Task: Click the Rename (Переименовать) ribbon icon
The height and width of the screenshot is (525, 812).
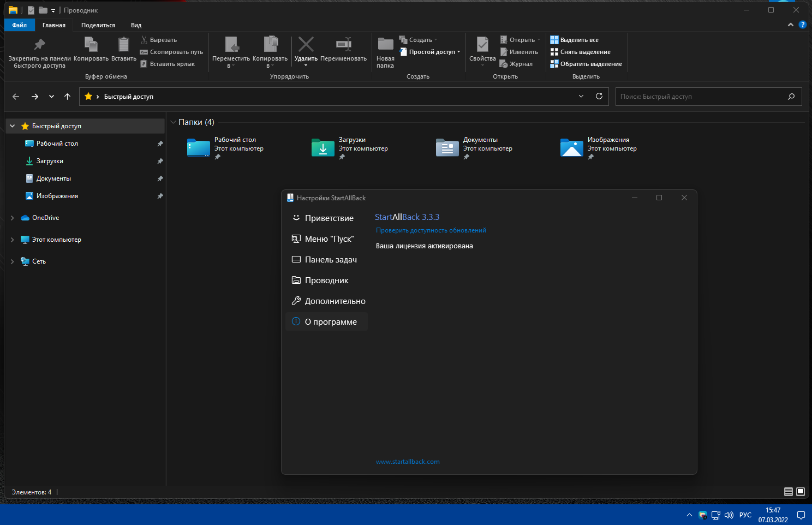Action: point(344,44)
